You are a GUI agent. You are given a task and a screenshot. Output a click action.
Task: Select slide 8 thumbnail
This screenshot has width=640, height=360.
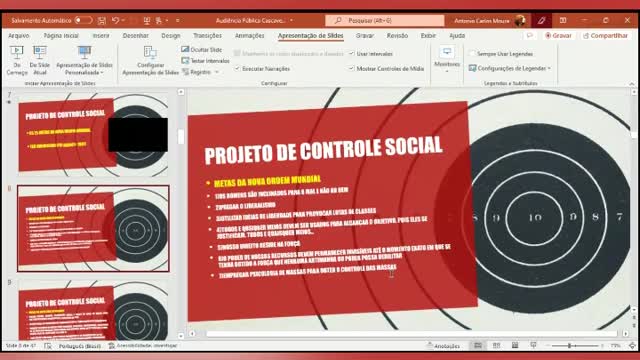point(93,229)
